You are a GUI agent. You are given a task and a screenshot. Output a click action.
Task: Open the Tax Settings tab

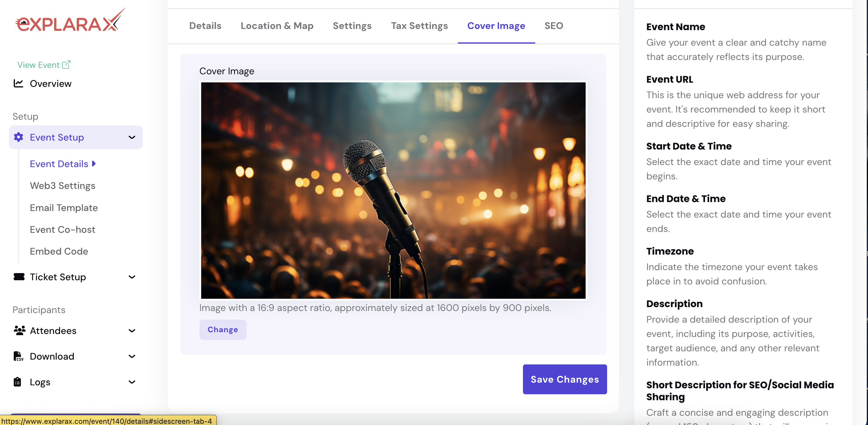[x=419, y=26]
